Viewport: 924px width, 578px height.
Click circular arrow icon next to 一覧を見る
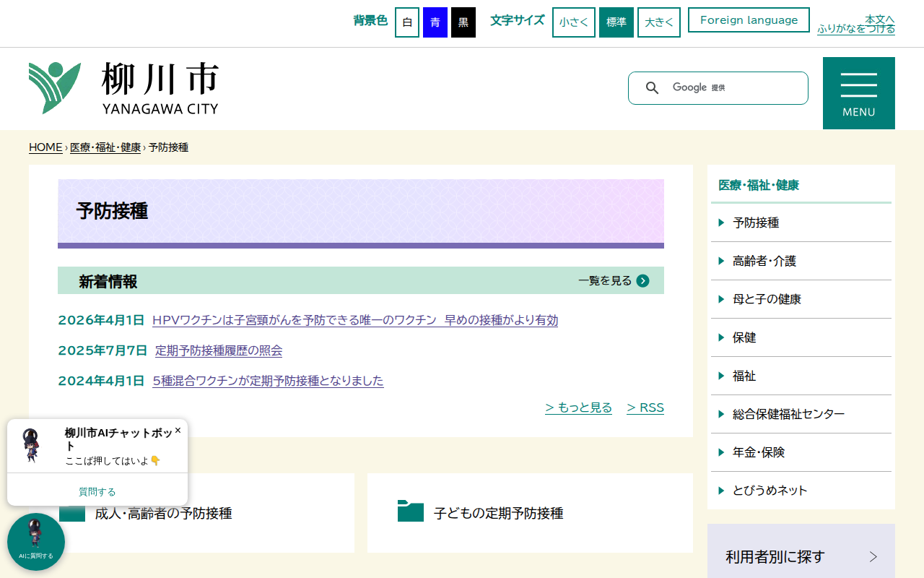pos(642,280)
